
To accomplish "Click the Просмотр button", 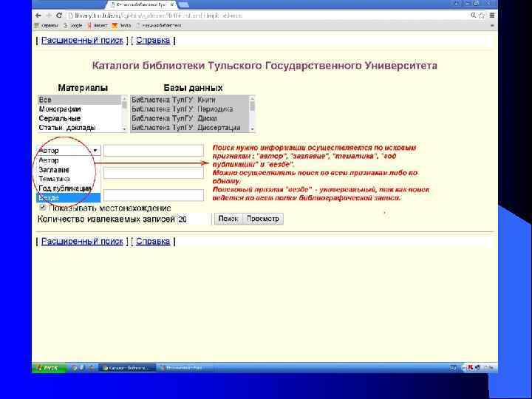I will click(x=263, y=219).
